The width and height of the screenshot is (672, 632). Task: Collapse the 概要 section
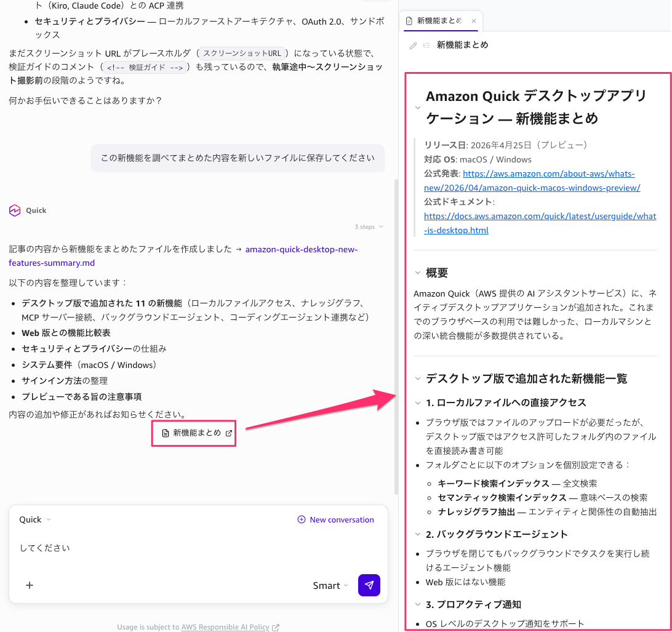[418, 273]
